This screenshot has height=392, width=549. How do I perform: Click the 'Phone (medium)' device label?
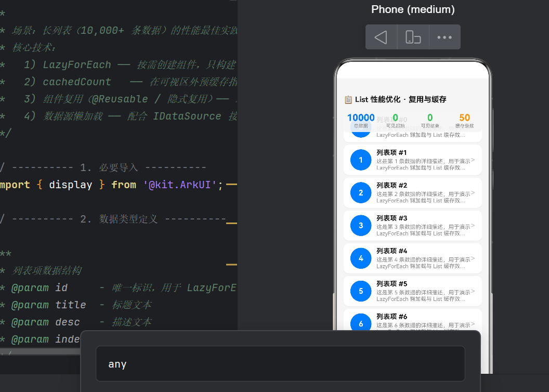pos(413,9)
